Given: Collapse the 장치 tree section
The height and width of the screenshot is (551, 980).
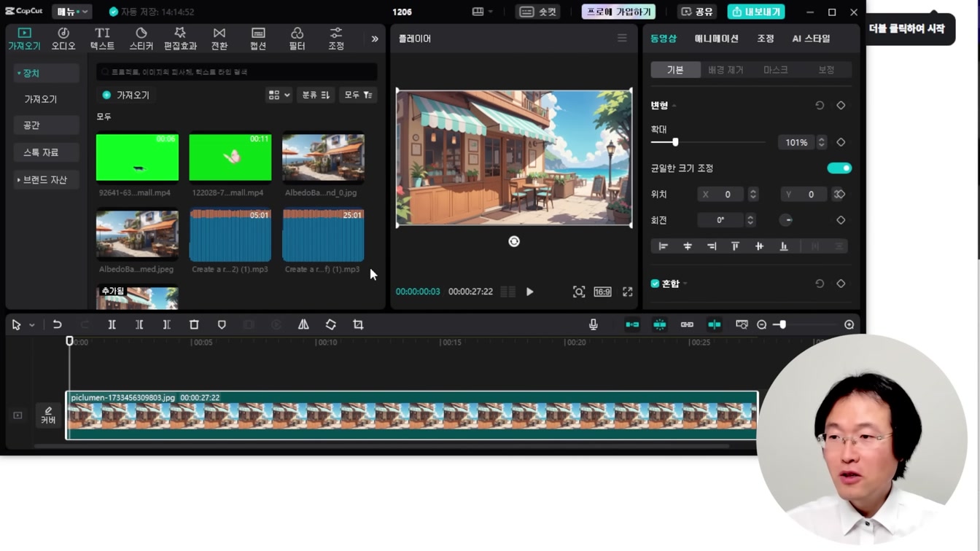Looking at the screenshot, I should [x=19, y=74].
